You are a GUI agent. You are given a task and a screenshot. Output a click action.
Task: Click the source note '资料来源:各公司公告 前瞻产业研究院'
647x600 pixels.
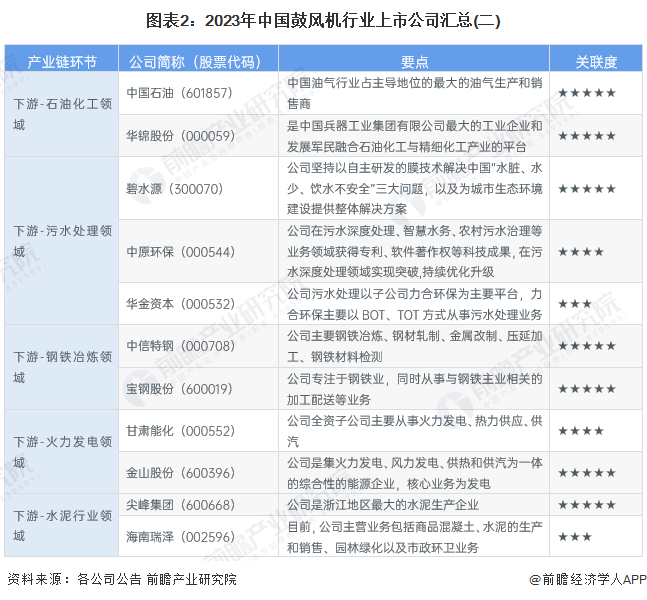[122, 579]
